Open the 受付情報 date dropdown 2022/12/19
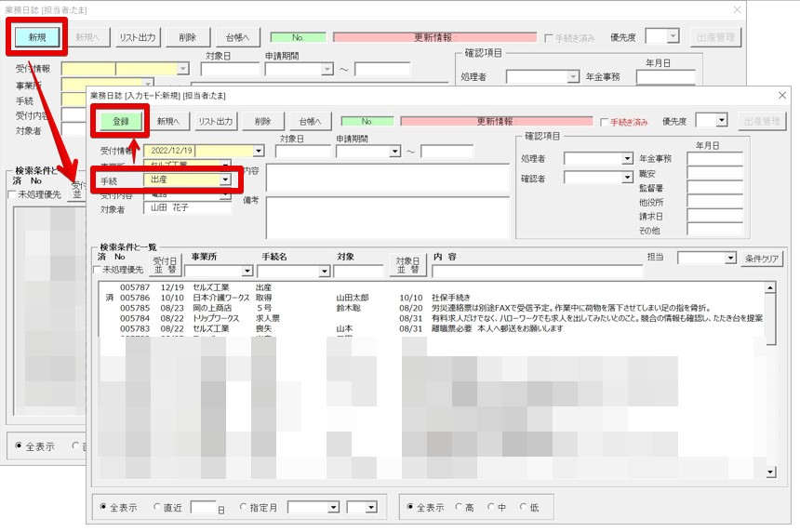Screen dimensions: 800x532 [x=259, y=151]
